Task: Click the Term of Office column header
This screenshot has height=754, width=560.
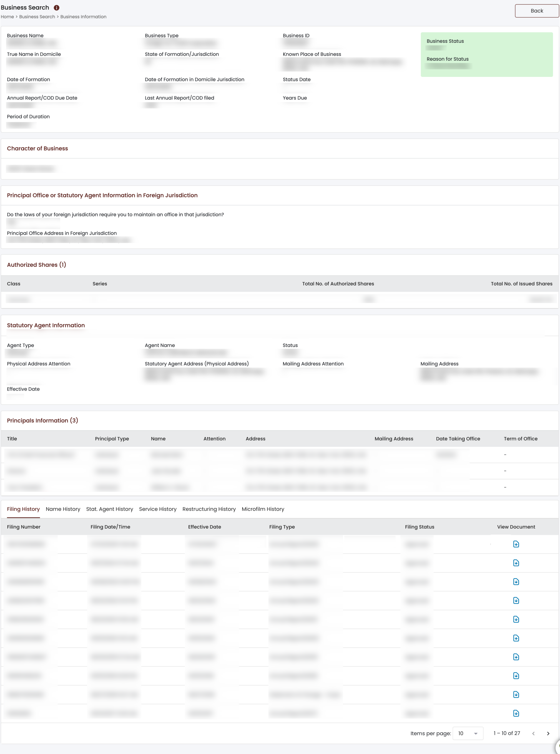Action: (x=521, y=439)
